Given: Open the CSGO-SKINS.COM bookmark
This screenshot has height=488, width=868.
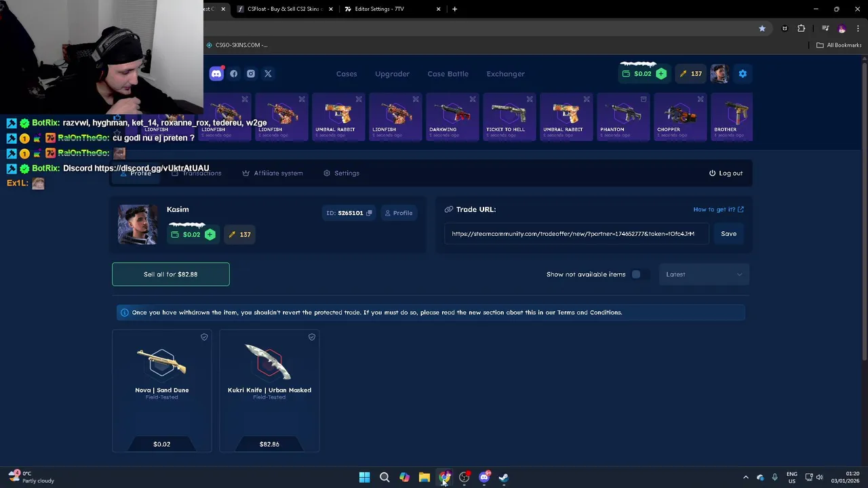Looking at the screenshot, I should coord(237,45).
